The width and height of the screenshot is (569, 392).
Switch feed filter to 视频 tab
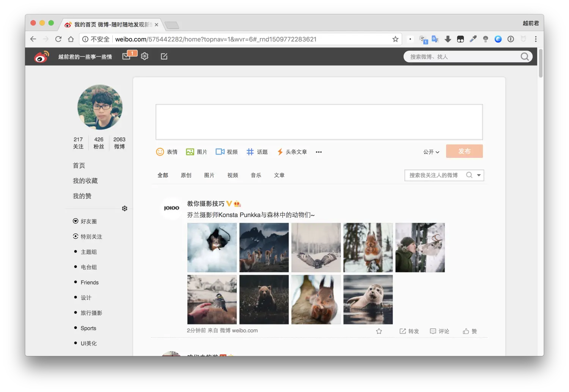pos(233,175)
